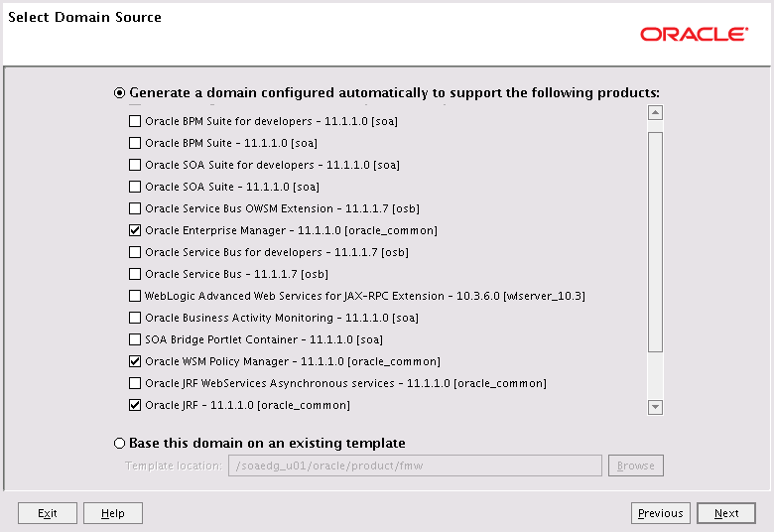This screenshot has width=774, height=532.
Task: Click scroll down arrow of products list
Action: (x=655, y=407)
